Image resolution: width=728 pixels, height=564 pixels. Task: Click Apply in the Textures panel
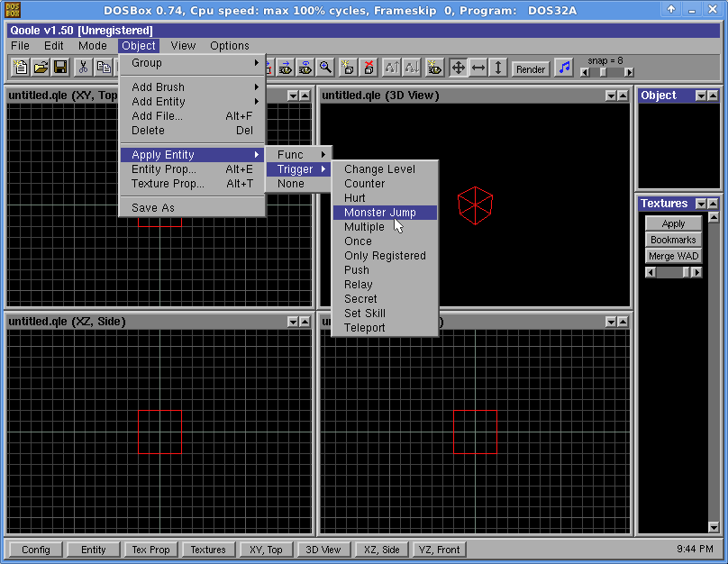[673, 223]
